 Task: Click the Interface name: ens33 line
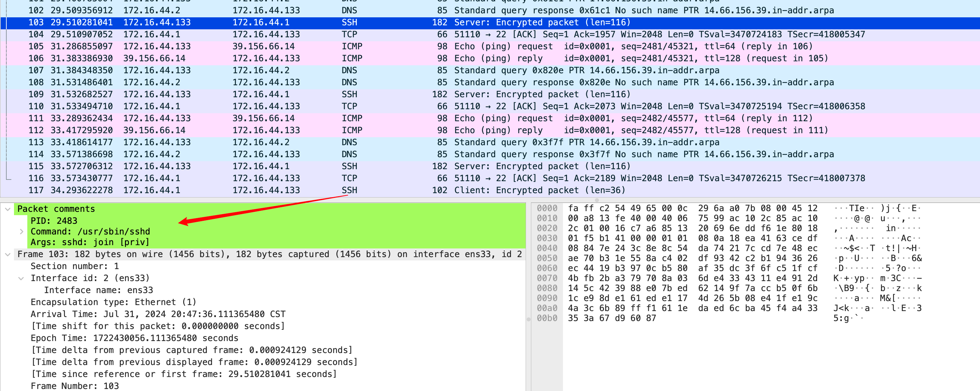99,290
